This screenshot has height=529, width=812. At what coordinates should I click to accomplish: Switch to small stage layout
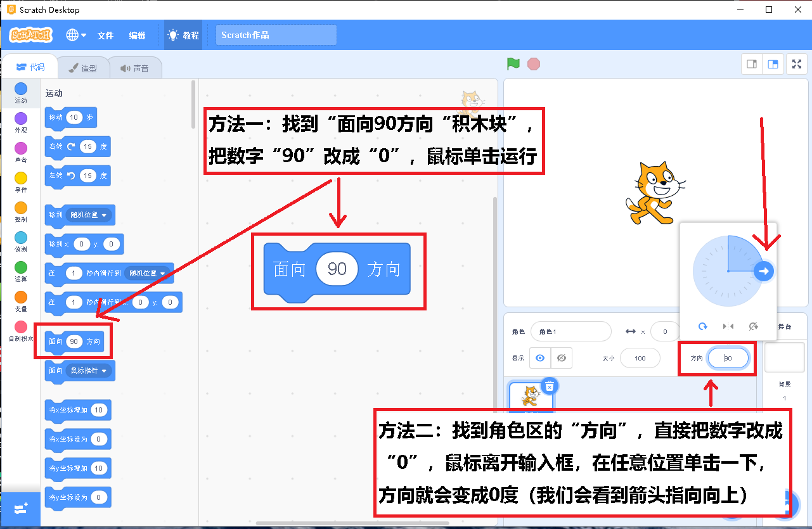pos(752,64)
